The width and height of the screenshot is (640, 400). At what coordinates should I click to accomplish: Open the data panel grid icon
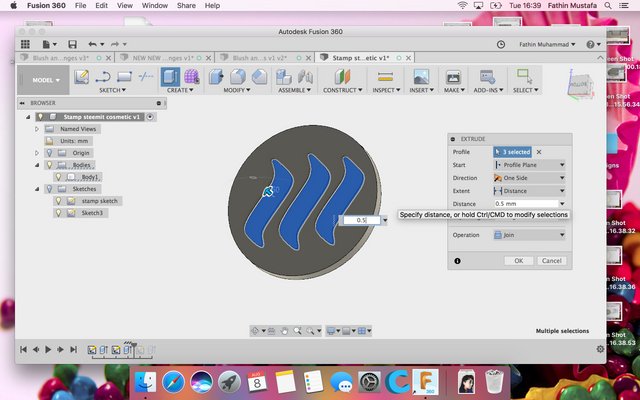(25, 44)
